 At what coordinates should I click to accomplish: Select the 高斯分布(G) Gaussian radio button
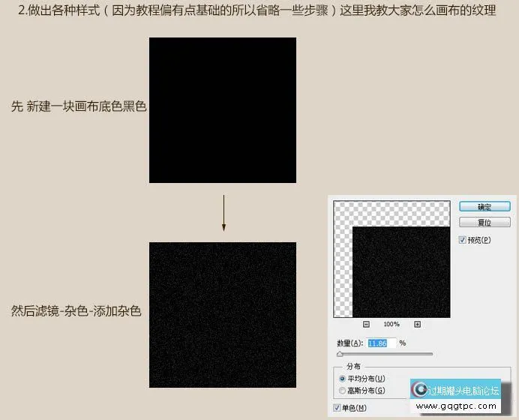coord(342,391)
